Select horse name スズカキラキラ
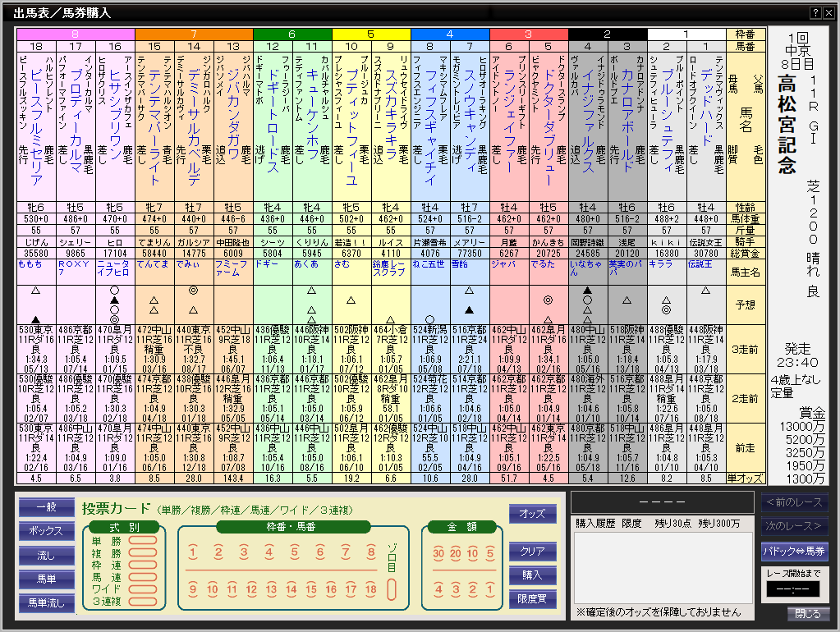Viewport: 840px width, 632px height. pyautogui.click(x=391, y=117)
